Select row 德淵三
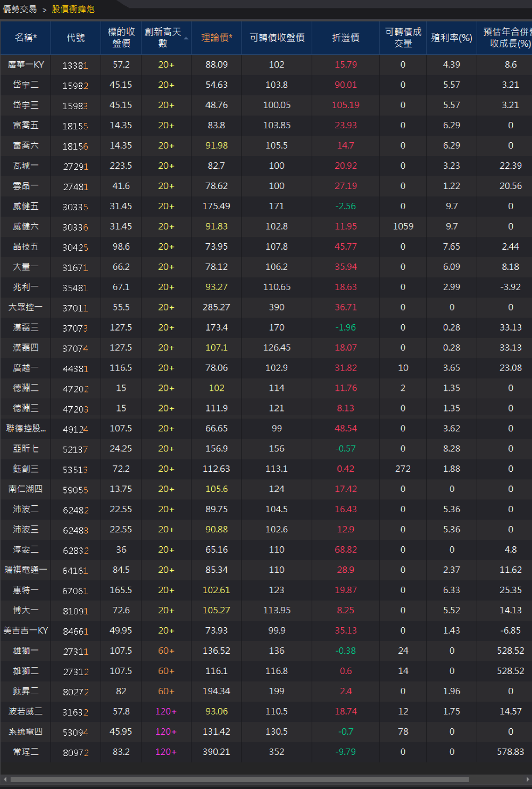This screenshot has height=789, width=532. (x=266, y=408)
